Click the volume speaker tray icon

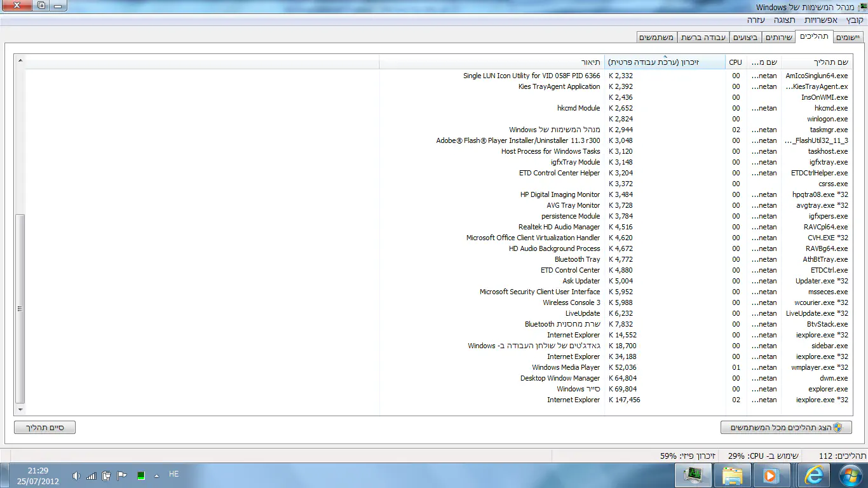coord(76,476)
